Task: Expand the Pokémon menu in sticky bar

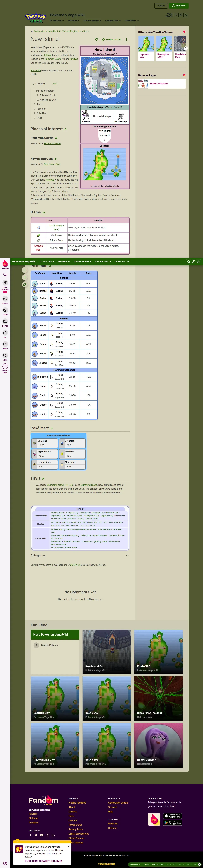Action: (x=64, y=261)
